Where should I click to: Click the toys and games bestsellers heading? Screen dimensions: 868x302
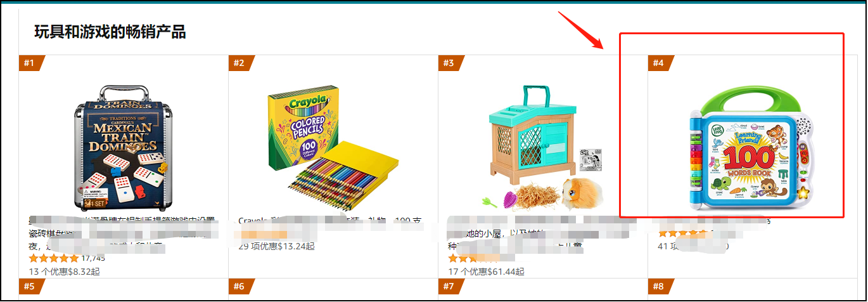coord(110,31)
